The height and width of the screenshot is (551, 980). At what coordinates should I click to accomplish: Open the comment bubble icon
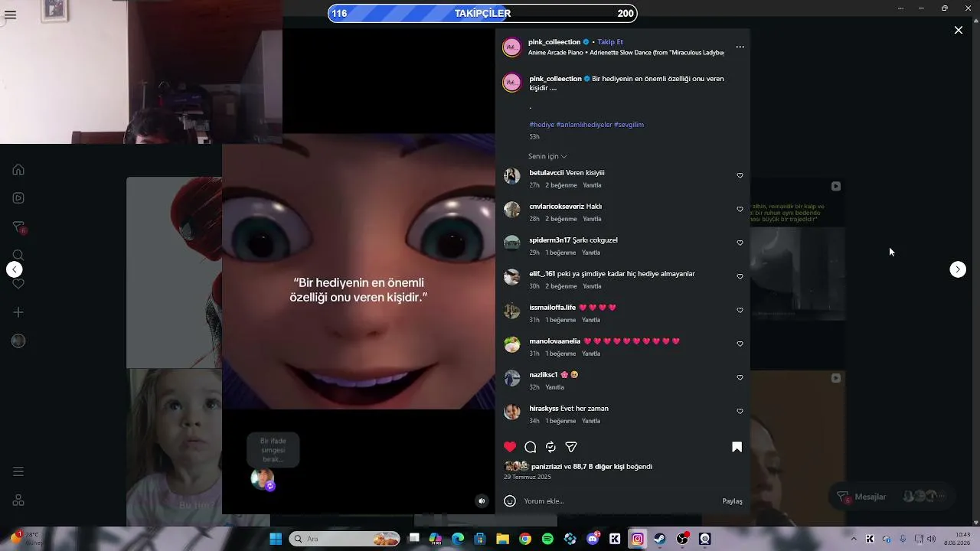pyautogui.click(x=530, y=447)
